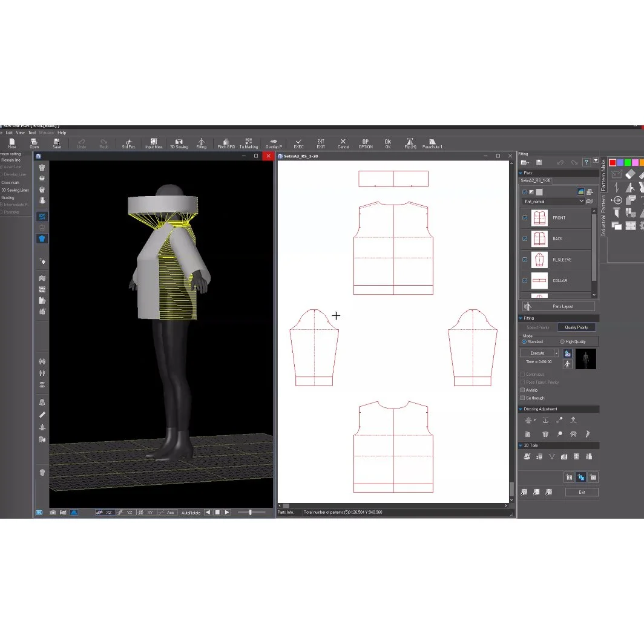Open the Execute button dropdown arrow
The image size is (644, 644).
pos(556,353)
